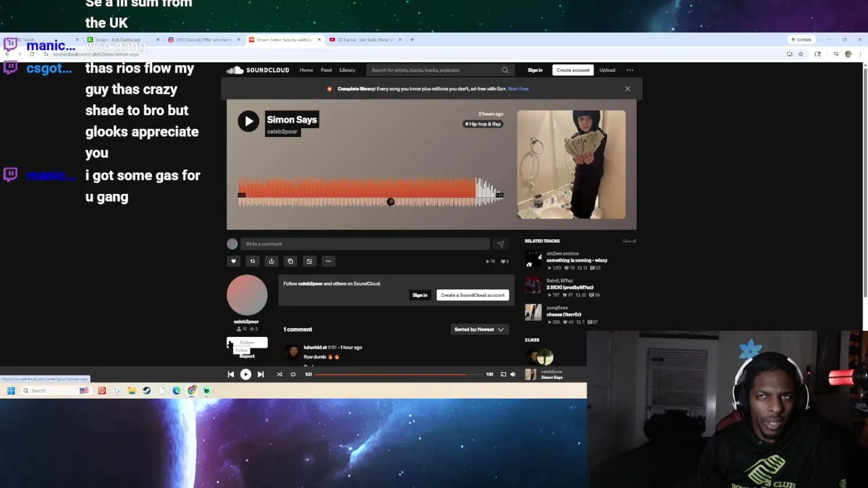The image size is (868, 488).
Task: Copy the track link icon
Action: (290, 261)
